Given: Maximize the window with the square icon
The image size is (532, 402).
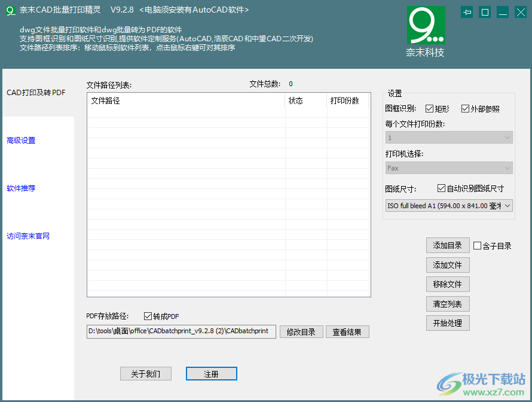Looking at the screenshot, I should [x=485, y=13].
